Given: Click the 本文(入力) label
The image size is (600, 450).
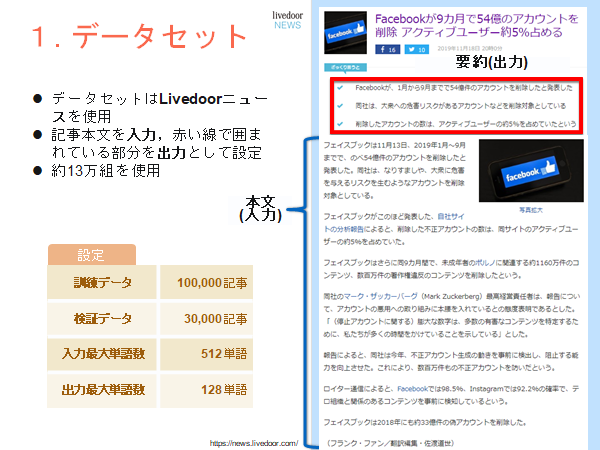Looking at the screenshot, I should click(x=261, y=209).
